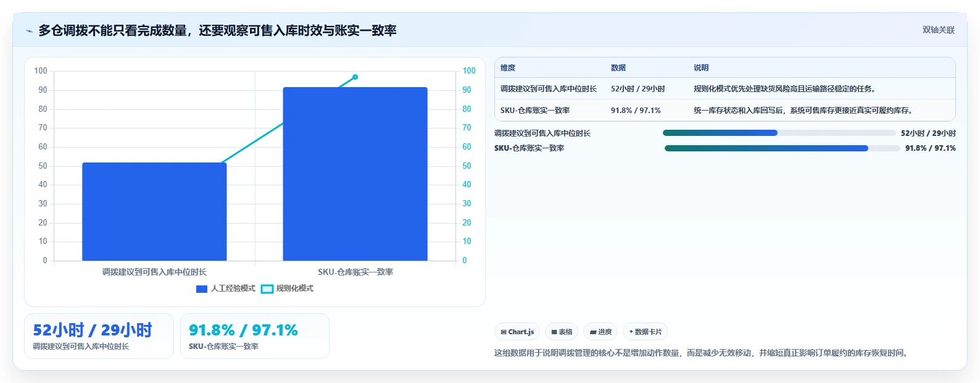This screenshot has width=980, height=383.
Task: Toggle the 人工经验模式 legend item
Action: (x=226, y=288)
